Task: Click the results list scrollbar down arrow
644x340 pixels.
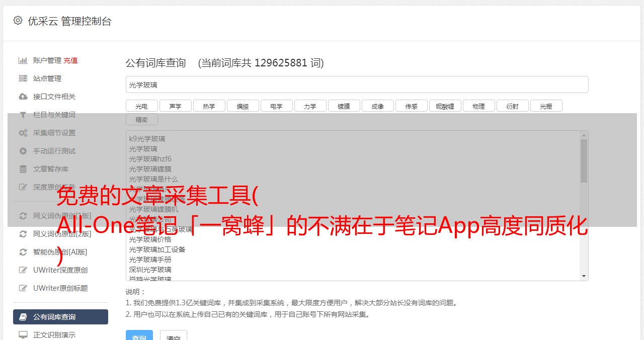Action: point(584,276)
